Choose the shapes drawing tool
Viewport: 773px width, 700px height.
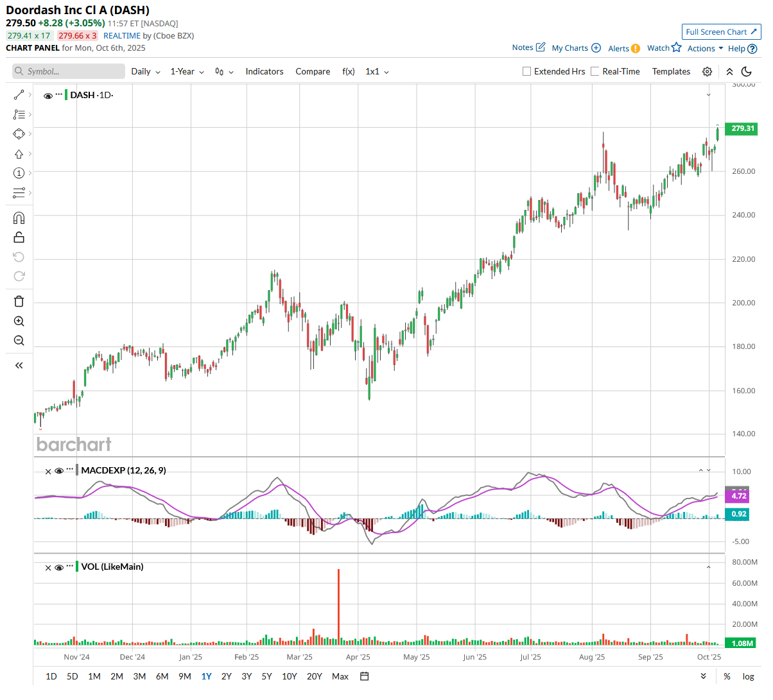[19, 134]
